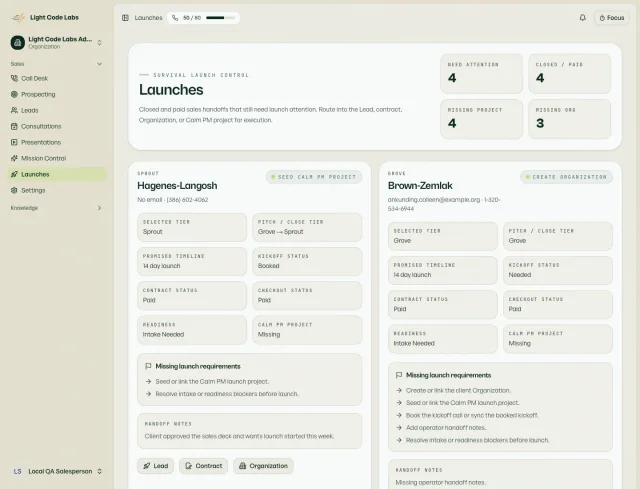
Task: Click 'Missing operator handoff notes' text
Action: click(x=440, y=482)
